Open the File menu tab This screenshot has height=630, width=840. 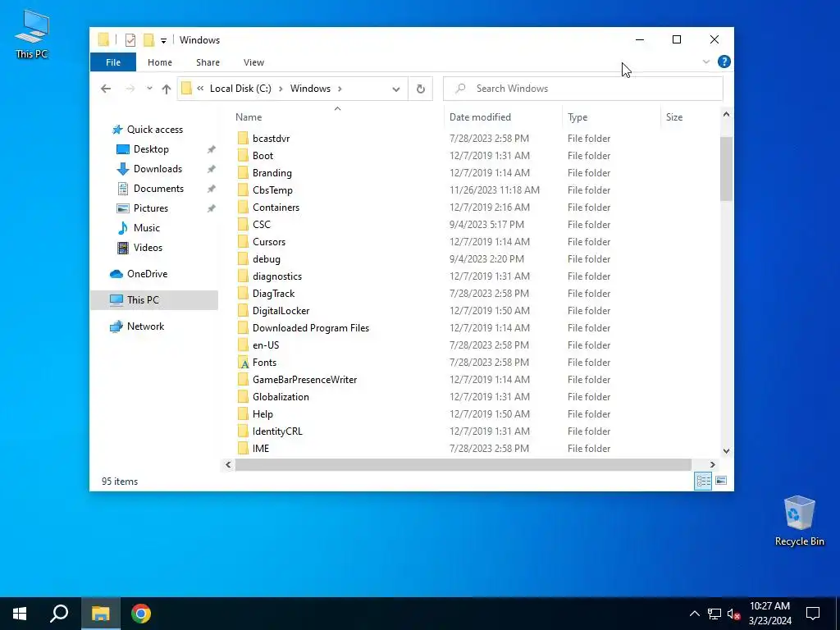[113, 62]
